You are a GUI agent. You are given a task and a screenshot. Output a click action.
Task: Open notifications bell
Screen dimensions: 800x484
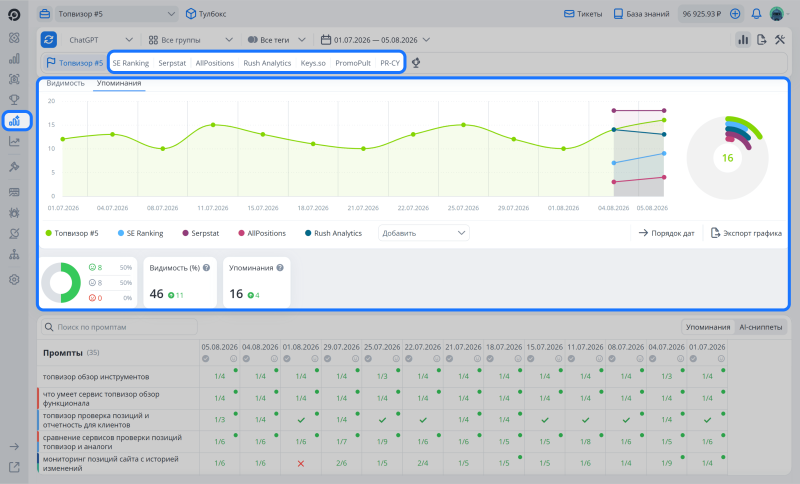[x=756, y=14]
